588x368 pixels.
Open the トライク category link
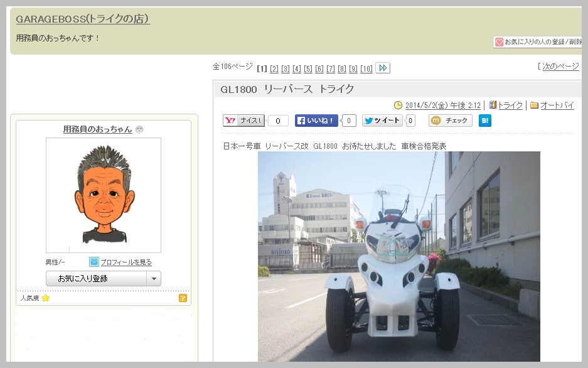[x=510, y=106]
